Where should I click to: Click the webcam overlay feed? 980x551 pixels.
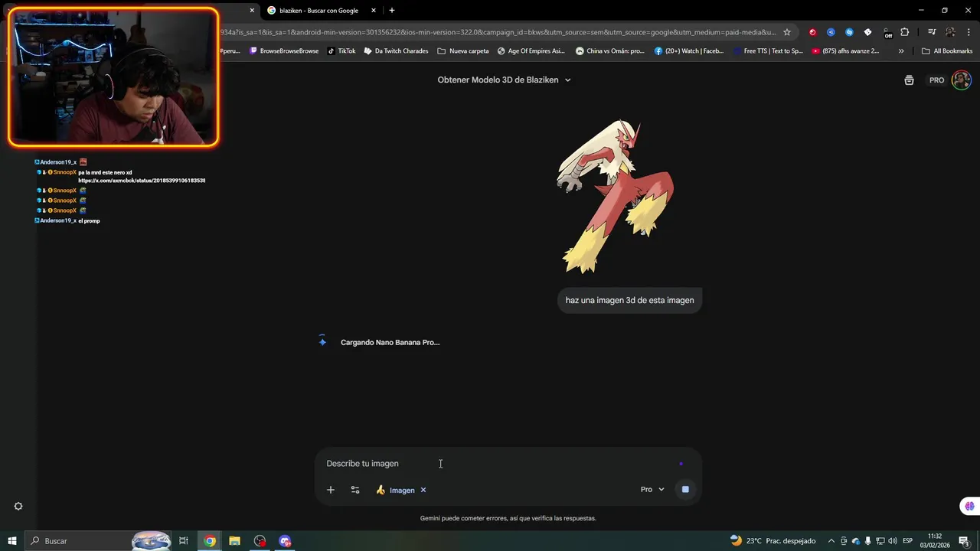[x=113, y=77]
